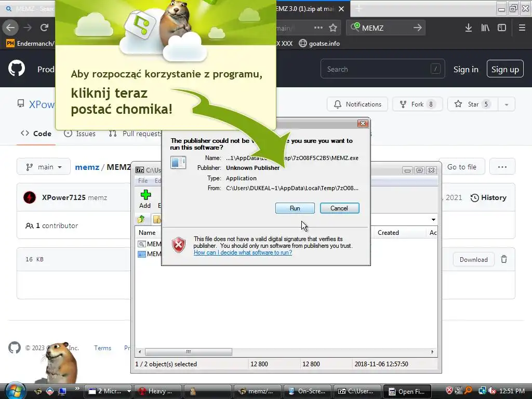Open the commit History link
This screenshot has width=532, height=399.
pos(488,197)
